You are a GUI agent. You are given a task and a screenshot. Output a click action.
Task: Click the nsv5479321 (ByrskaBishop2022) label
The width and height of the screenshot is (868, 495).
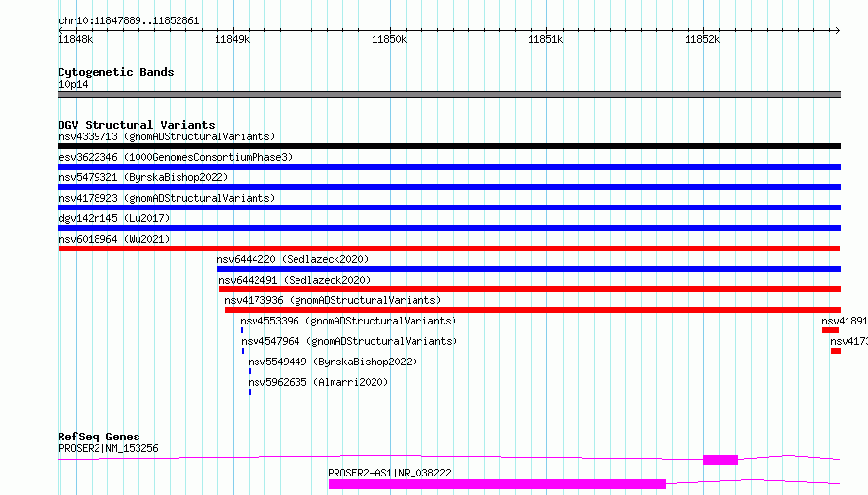[143, 177]
